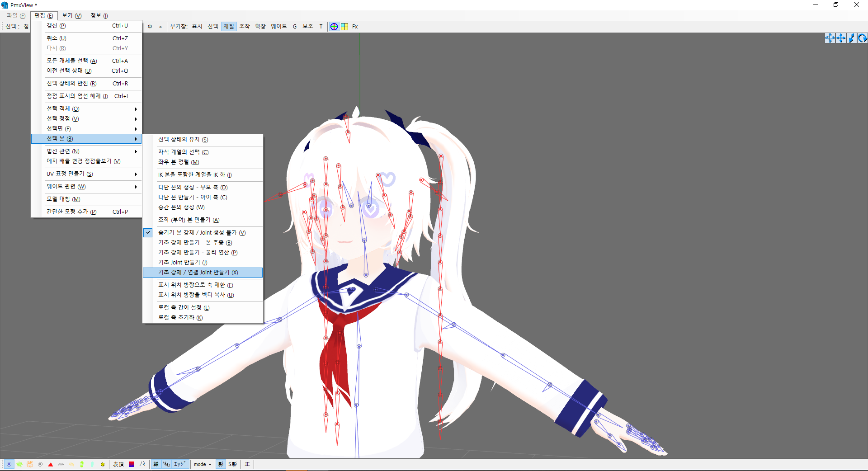868x471 pixels.
Task: Open the 보기 (V) menu
Action: coord(72,16)
